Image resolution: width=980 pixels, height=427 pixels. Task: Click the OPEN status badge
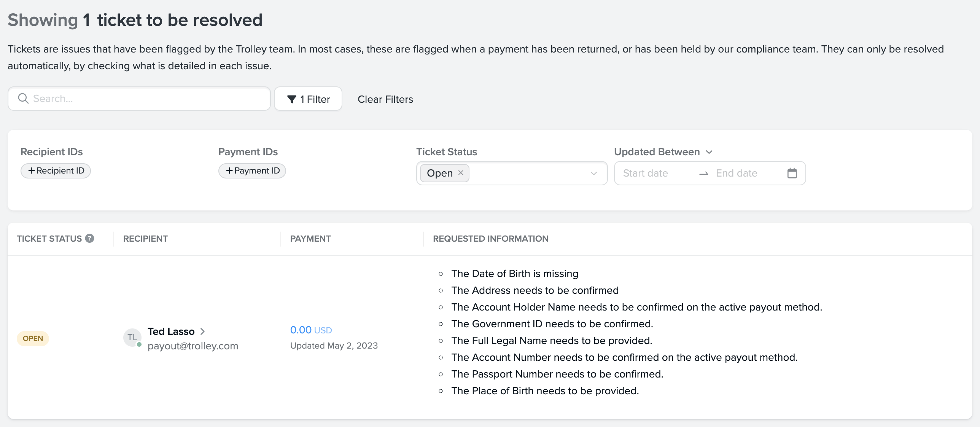pos(33,338)
